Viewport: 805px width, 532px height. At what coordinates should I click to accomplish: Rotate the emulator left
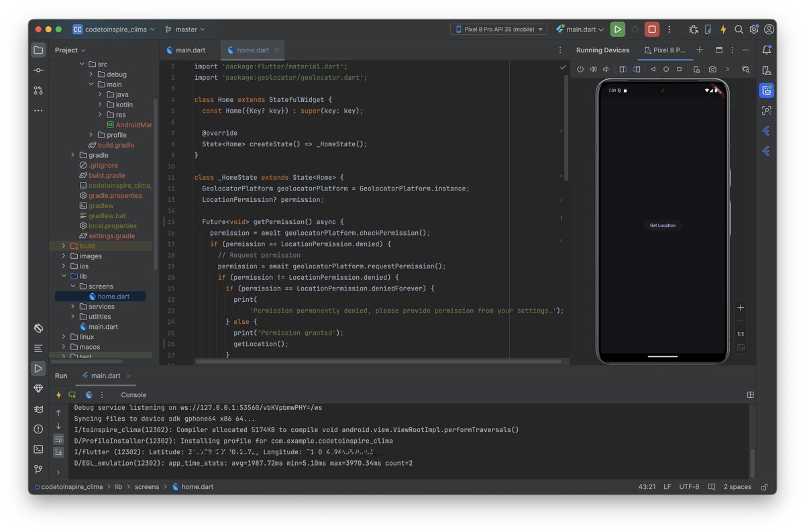[x=621, y=69]
